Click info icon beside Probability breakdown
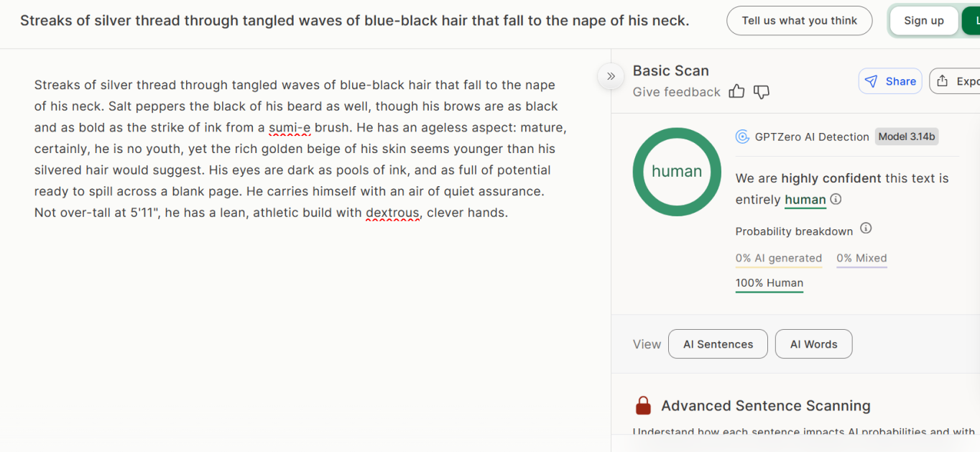The image size is (980, 452). pyautogui.click(x=866, y=229)
